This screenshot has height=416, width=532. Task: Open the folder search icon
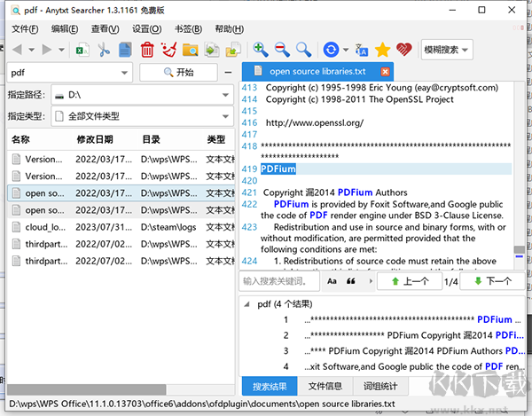191,50
